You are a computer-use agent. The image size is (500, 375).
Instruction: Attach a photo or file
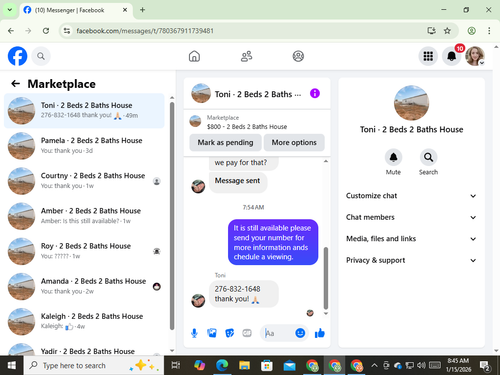[212, 333]
